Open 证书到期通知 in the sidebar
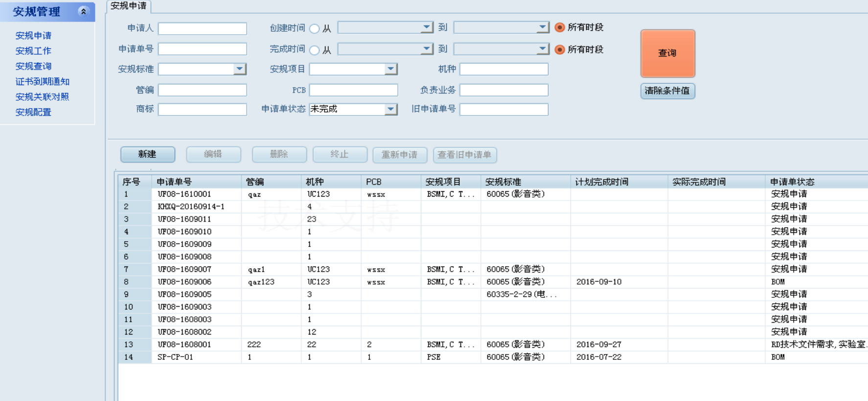 pyautogui.click(x=43, y=82)
